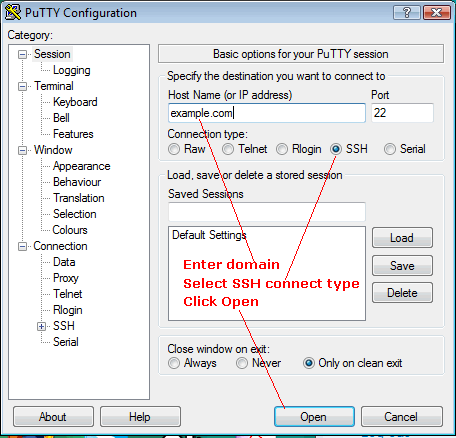Open the Selection settings category

pyautogui.click(x=75, y=214)
